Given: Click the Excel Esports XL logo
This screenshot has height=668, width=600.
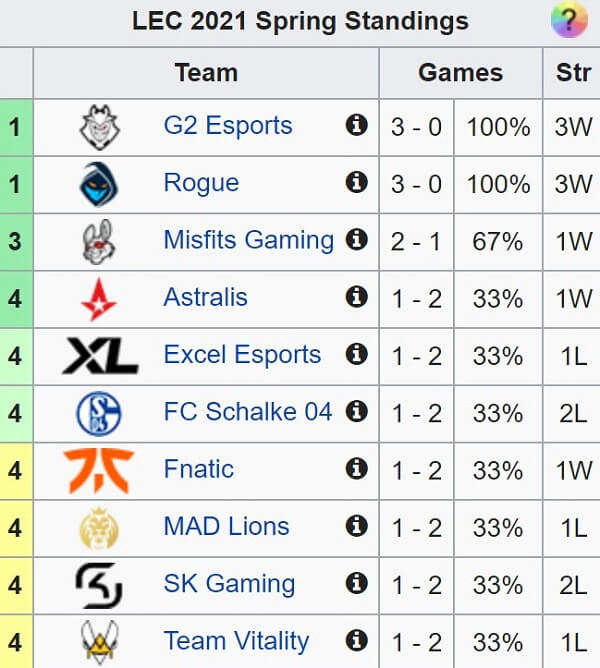Looking at the screenshot, I should tap(100, 356).
